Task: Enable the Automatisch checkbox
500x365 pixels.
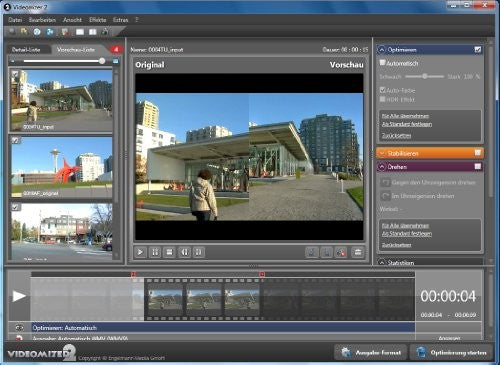Action: (x=383, y=63)
